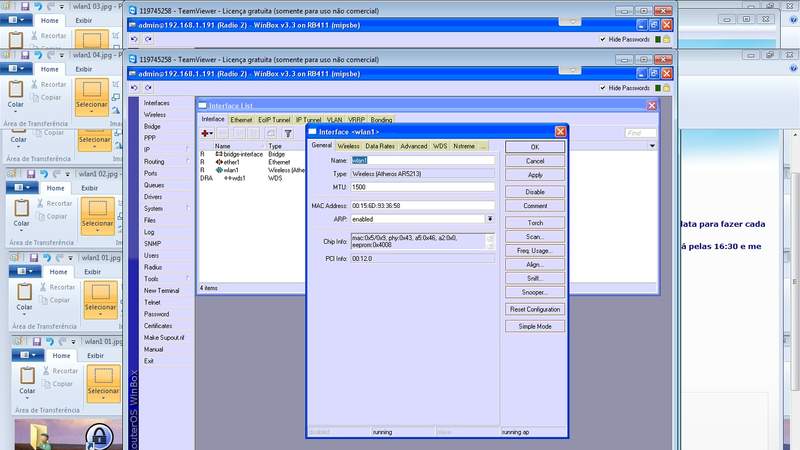Click Copiar in wlan1 04.jpg Paint window
This screenshot has width=800, height=450.
[x=46, y=97]
